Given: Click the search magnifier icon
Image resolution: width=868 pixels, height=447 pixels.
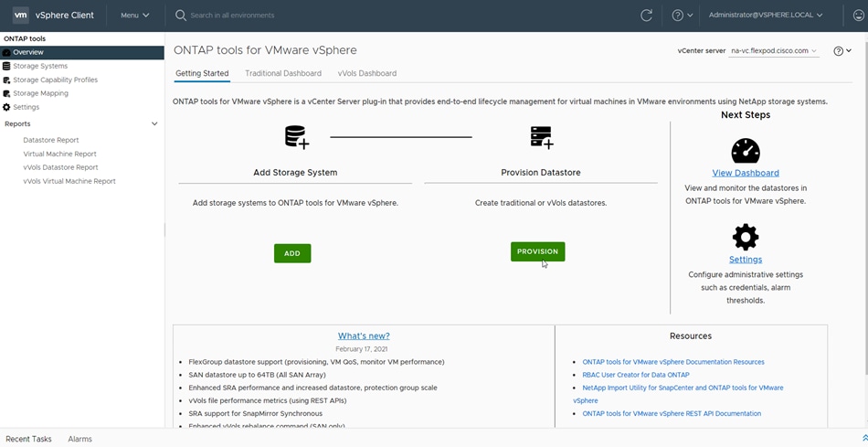Looking at the screenshot, I should [x=181, y=16].
